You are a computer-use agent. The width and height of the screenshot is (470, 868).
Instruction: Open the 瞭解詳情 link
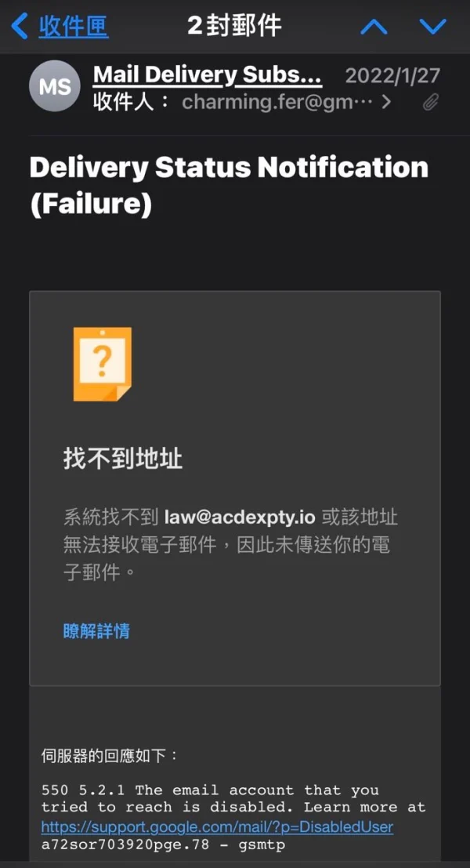pos(97,631)
